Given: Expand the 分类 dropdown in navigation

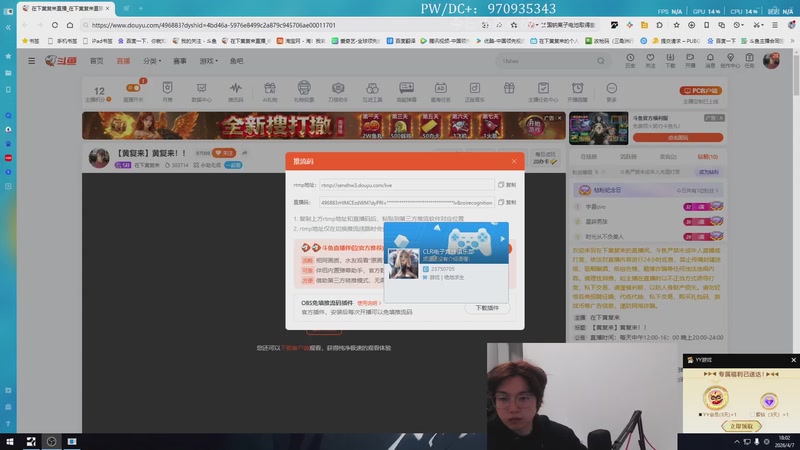Looking at the screenshot, I should click(152, 61).
